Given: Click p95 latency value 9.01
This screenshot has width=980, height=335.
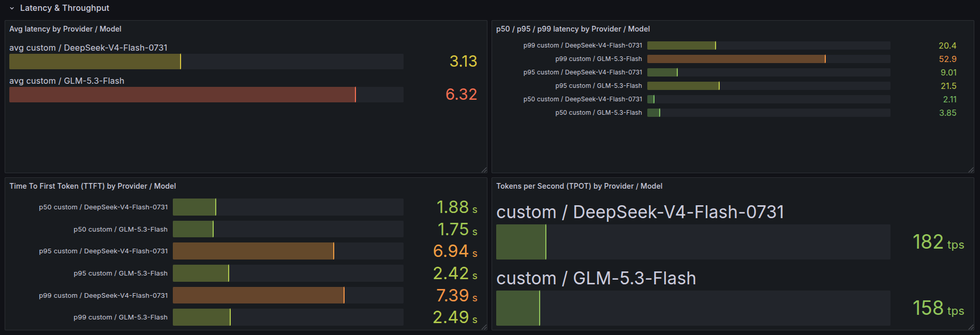Looking at the screenshot, I should [x=948, y=72].
